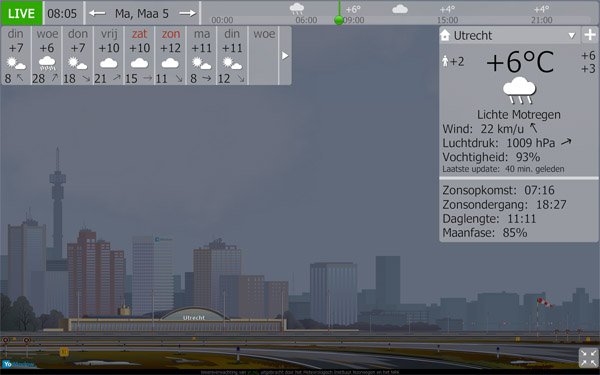Go to next day with right arrow
This screenshot has height=375, width=600.
point(188,13)
